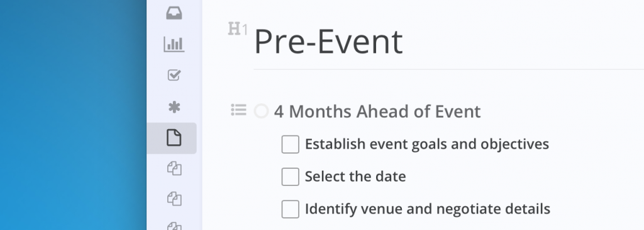This screenshot has width=644, height=230.
Task: Click the asterisk icon in sidebar
Action: [x=174, y=107]
